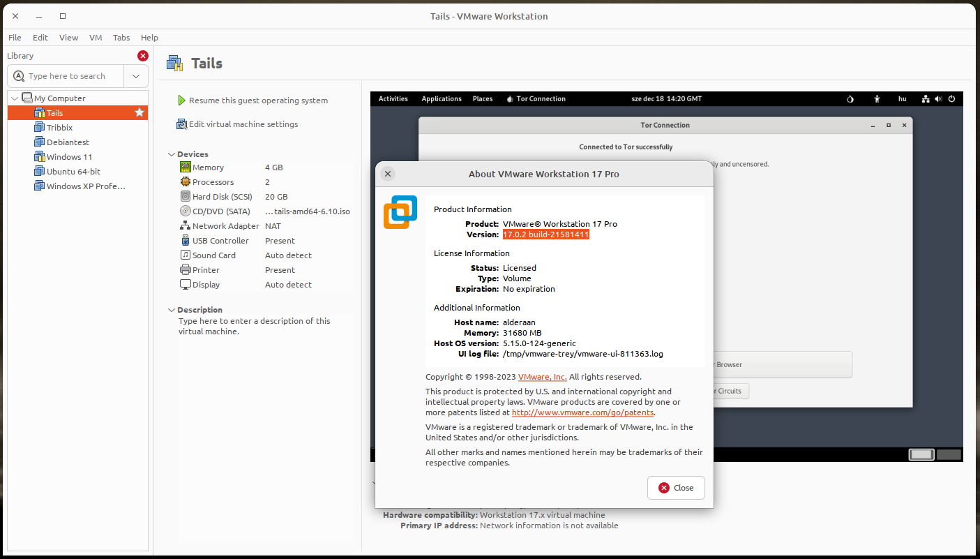This screenshot has width=980, height=559.
Task: Click the guest volume icon in Tails top bar
Action: click(939, 99)
